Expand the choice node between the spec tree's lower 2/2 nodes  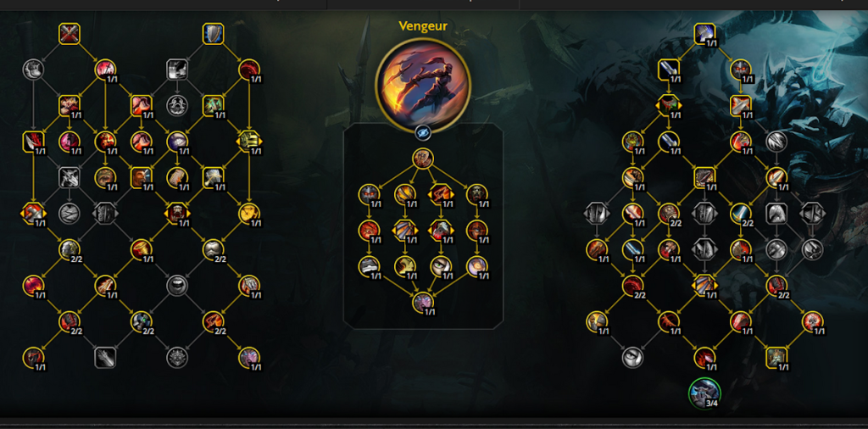[704, 286]
